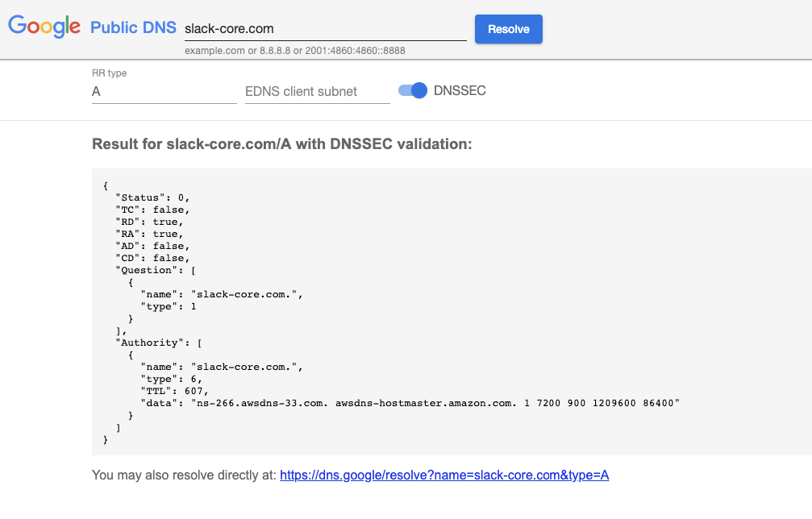Click the blue Resolve button

pyautogui.click(x=509, y=29)
